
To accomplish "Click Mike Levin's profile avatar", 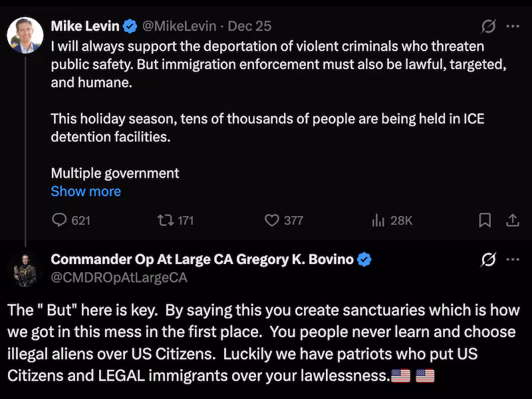I will [x=26, y=29].
